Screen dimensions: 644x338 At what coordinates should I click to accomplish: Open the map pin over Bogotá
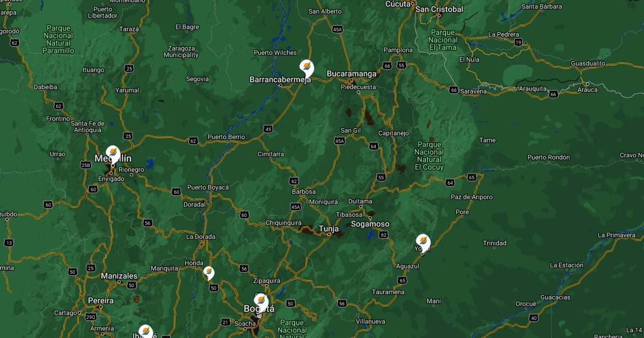[x=261, y=303]
